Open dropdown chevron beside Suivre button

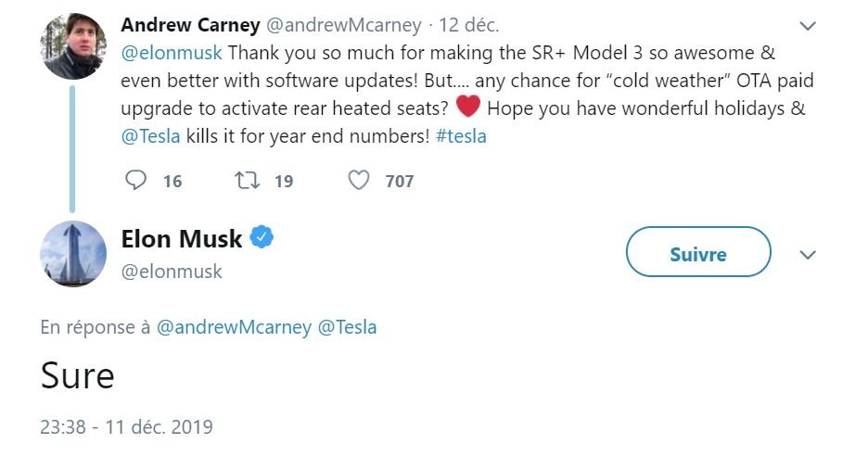pyautogui.click(x=807, y=255)
